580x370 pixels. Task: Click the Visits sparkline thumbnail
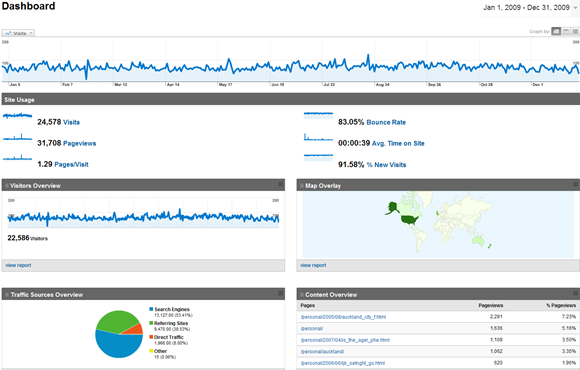[x=17, y=115]
